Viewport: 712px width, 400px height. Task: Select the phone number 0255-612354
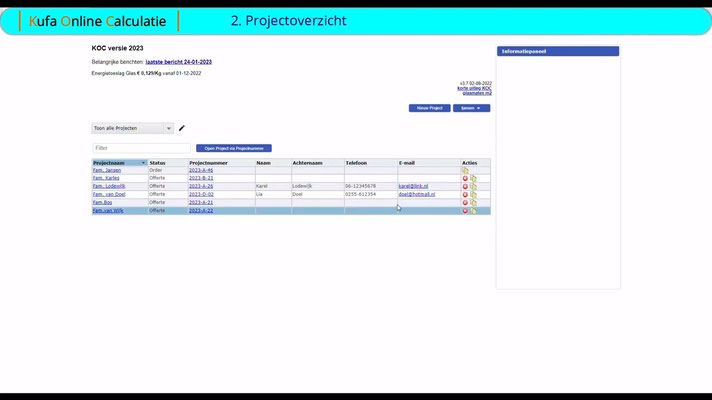coord(361,194)
